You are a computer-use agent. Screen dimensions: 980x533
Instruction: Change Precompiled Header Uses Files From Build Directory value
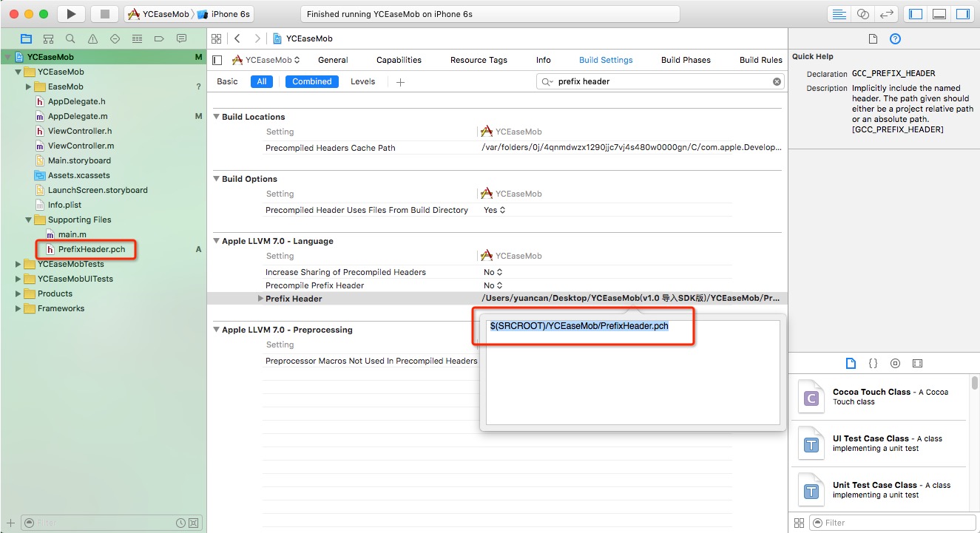pos(494,210)
